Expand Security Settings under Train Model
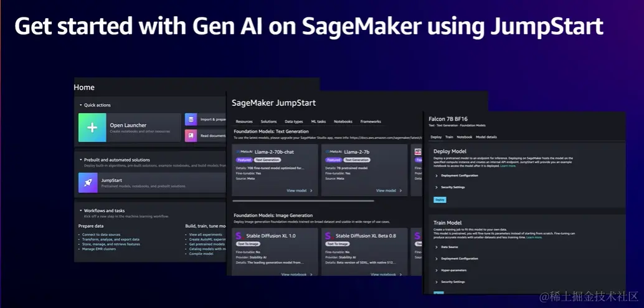Viewport: 644px width, 308px height. tap(436, 282)
